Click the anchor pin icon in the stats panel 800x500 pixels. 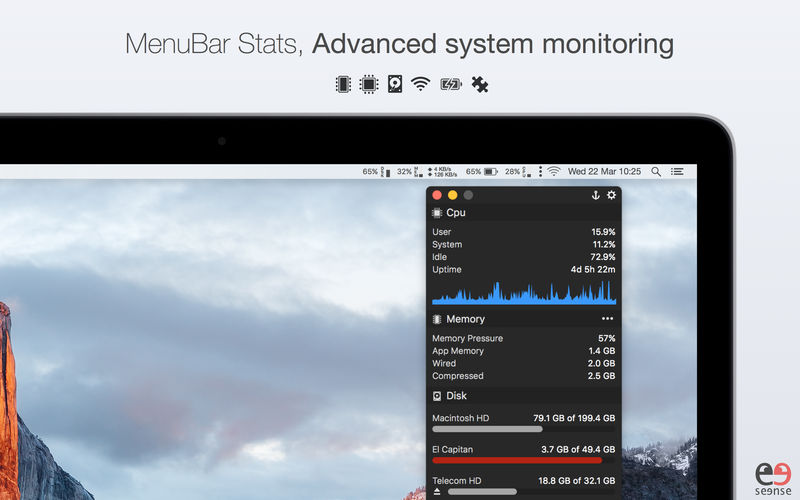tap(595, 195)
